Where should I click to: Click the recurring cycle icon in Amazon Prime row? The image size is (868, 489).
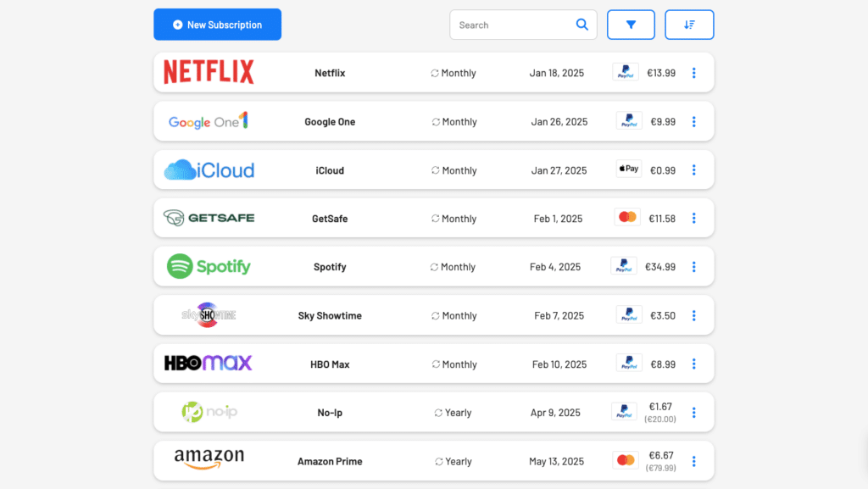439,461
